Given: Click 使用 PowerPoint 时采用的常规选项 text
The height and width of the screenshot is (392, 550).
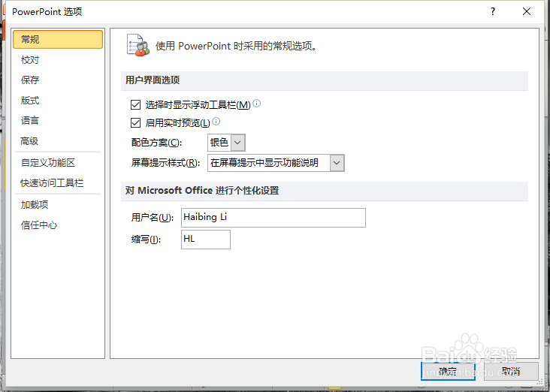Looking at the screenshot, I should click(236, 46).
